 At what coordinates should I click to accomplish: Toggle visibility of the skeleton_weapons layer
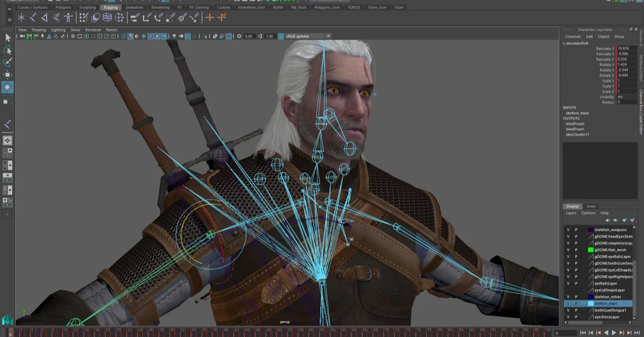pos(568,230)
